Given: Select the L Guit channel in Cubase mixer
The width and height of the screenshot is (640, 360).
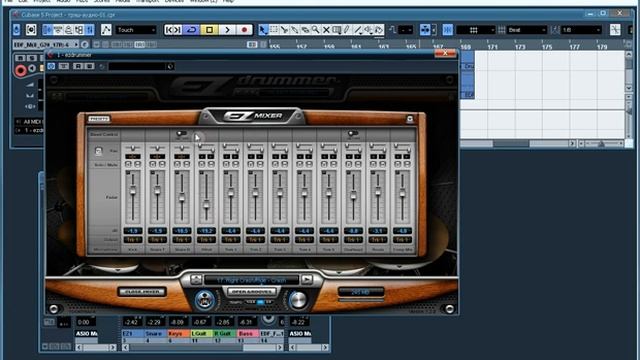Looking at the screenshot, I should [202, 333].
